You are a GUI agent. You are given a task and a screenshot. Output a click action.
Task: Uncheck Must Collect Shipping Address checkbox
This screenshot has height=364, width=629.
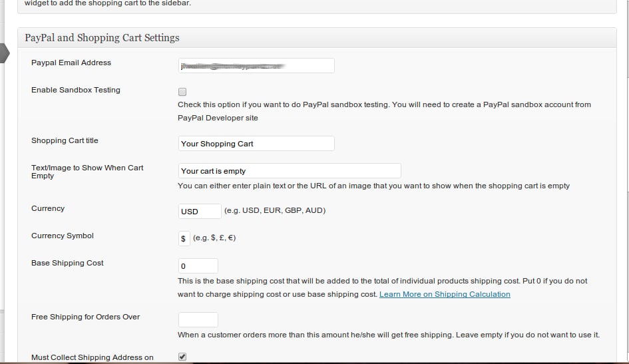pyautogui.click(x=182, y=357)
